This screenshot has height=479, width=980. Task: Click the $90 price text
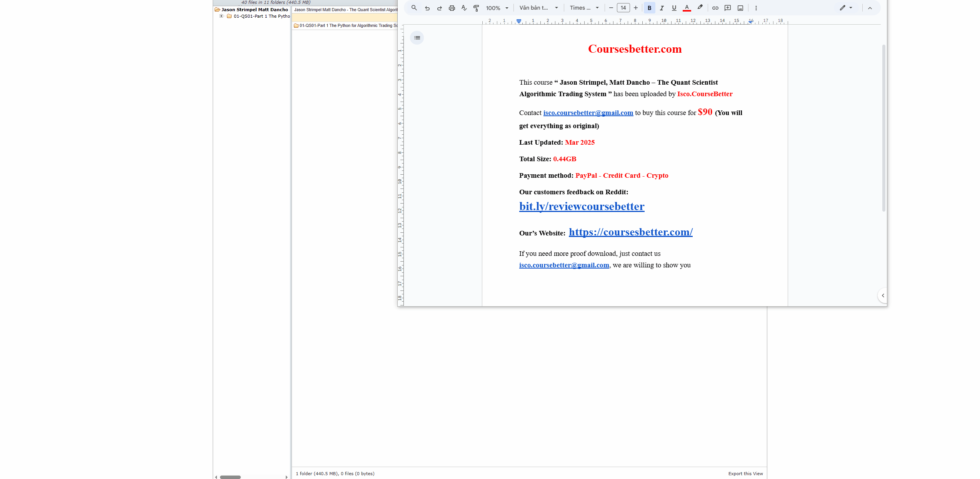click(x=705, y=112)
